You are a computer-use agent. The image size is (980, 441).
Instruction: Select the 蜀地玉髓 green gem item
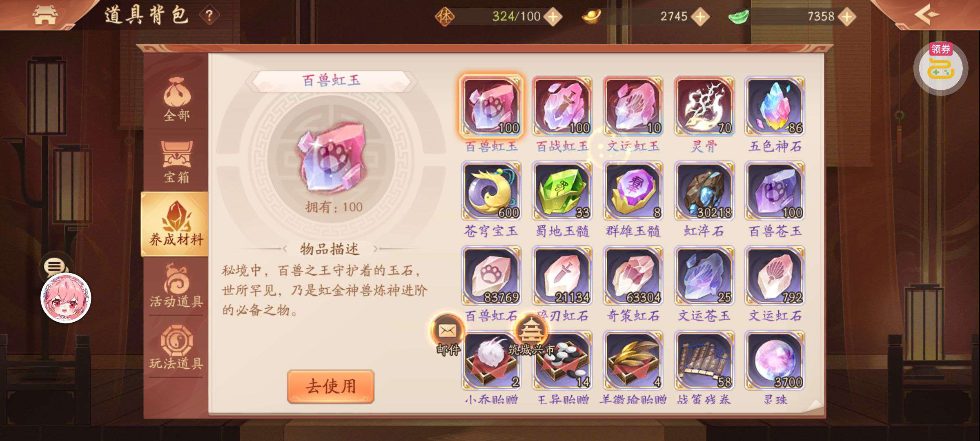click(562, 191)
